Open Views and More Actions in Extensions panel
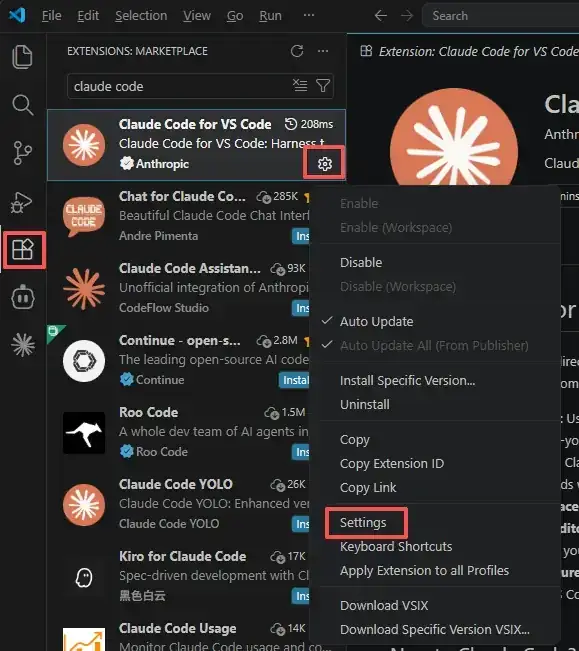The width and height of the screenshot is (579, 651). click(323, 51)
